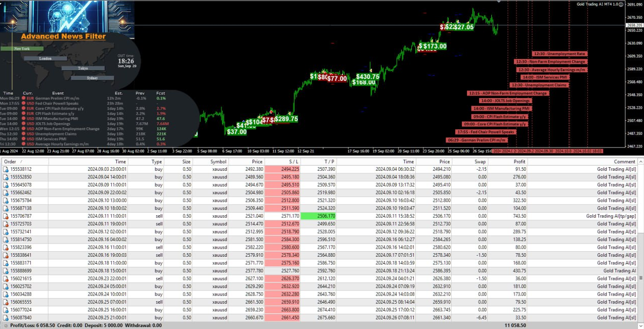Image resolution: width=644 pixels, height=329 pixels.
Task: Click the order icon for 155732141
Action: point(6,231)
